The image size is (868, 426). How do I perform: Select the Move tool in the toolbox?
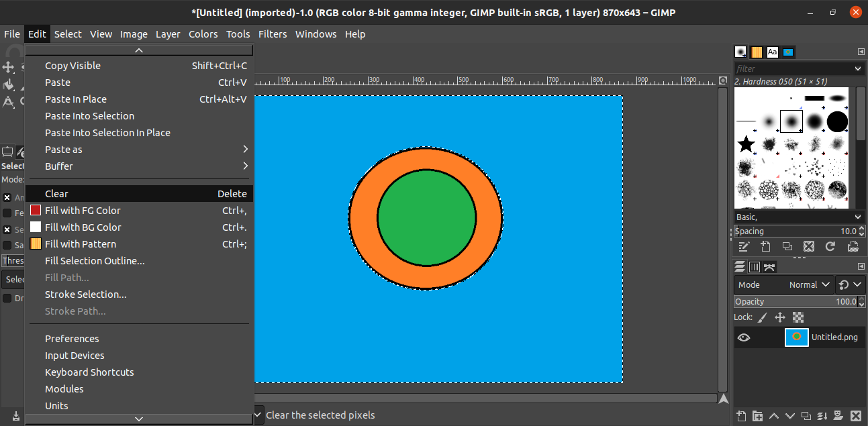[9, 67]
